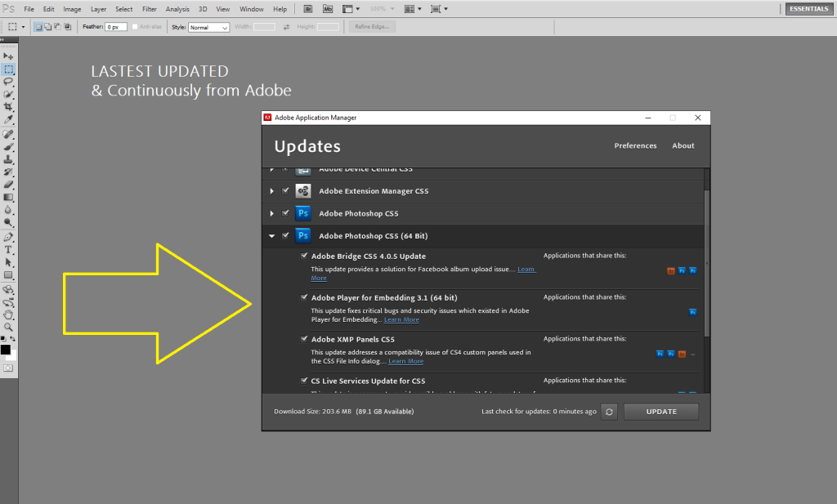
Task: Open the Style dropdown showing Normal
Action: (208, 26)
